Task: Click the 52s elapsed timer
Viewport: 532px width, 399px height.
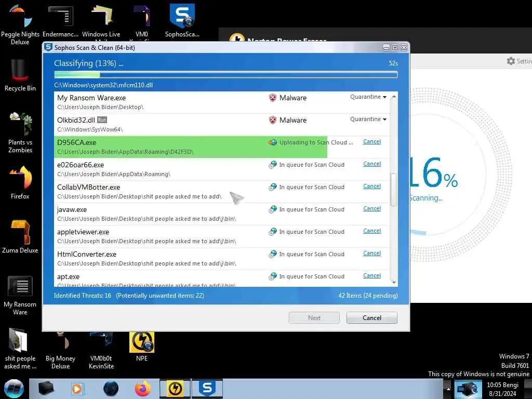Action: tap(393, 63)
